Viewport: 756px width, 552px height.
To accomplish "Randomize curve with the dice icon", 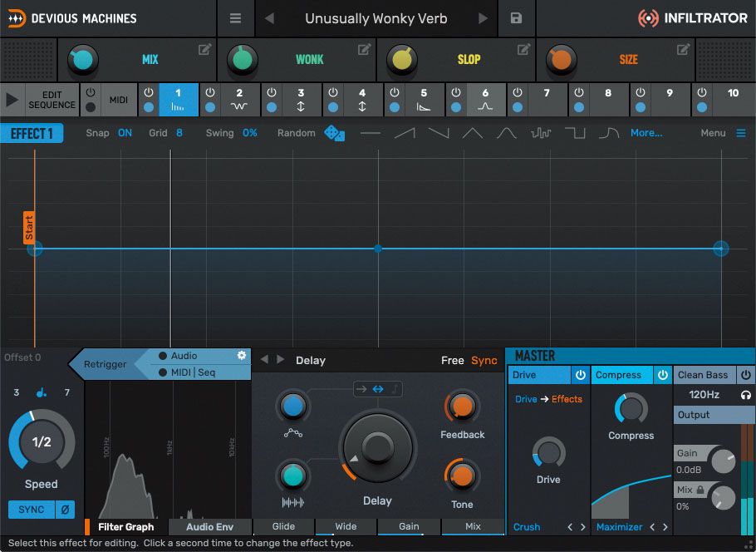I will [x=334, y=133].
